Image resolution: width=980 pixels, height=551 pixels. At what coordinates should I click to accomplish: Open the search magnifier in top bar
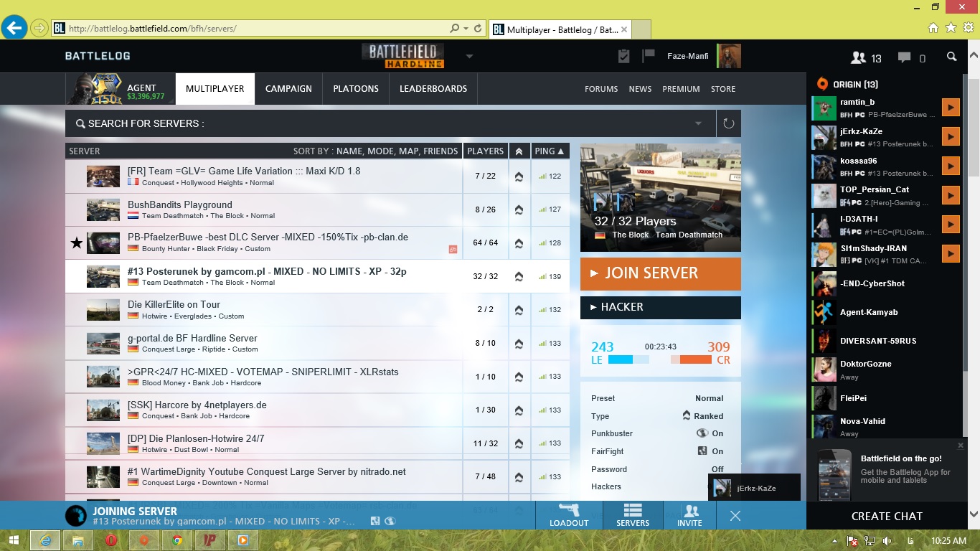951,57
